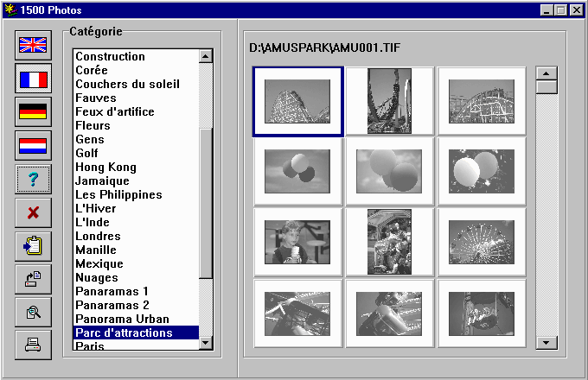Select the first roller coaster thumbnail
Viewport: 588px width, 380px height.
[x=297, y=101]
